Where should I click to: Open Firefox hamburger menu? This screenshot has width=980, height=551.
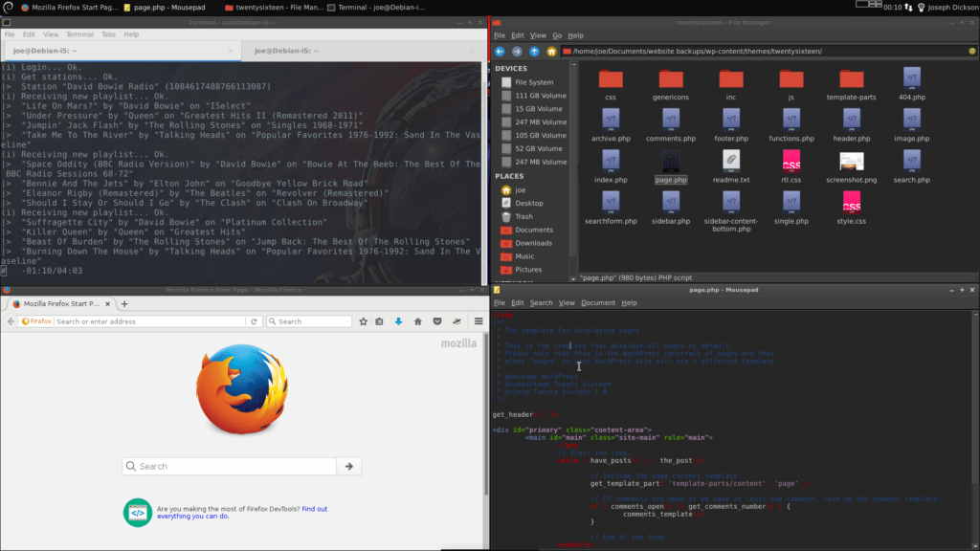(x=479, y=321)
